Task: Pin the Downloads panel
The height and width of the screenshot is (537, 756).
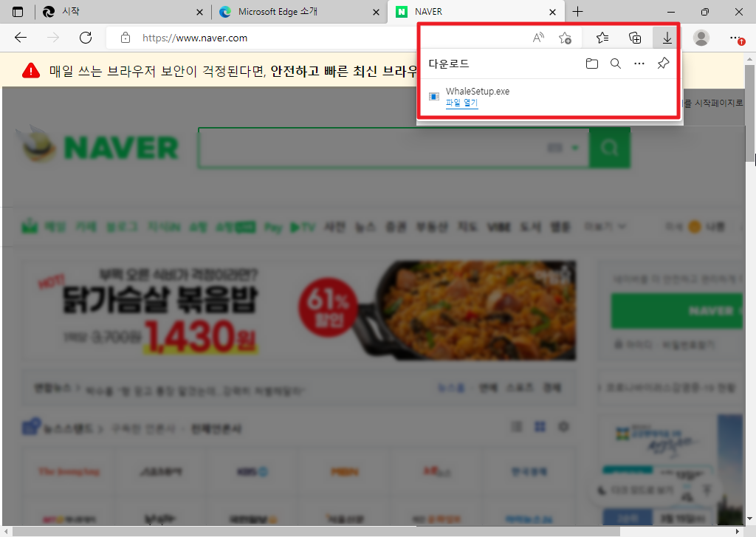Action: [664, 64]
